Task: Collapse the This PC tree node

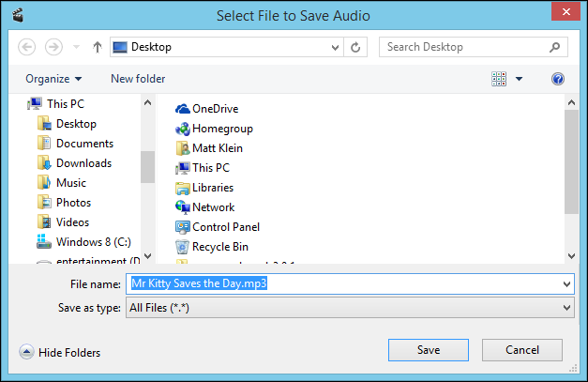Action: (23, 104)
